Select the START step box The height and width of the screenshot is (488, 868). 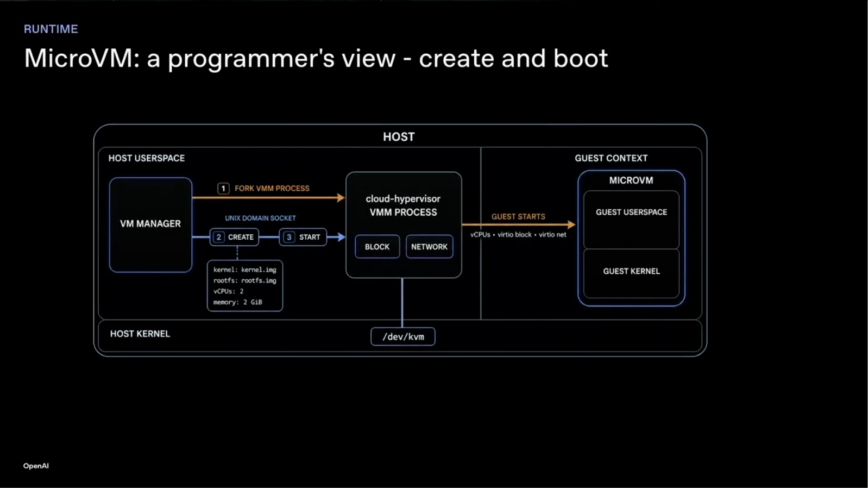pos(303,237)
